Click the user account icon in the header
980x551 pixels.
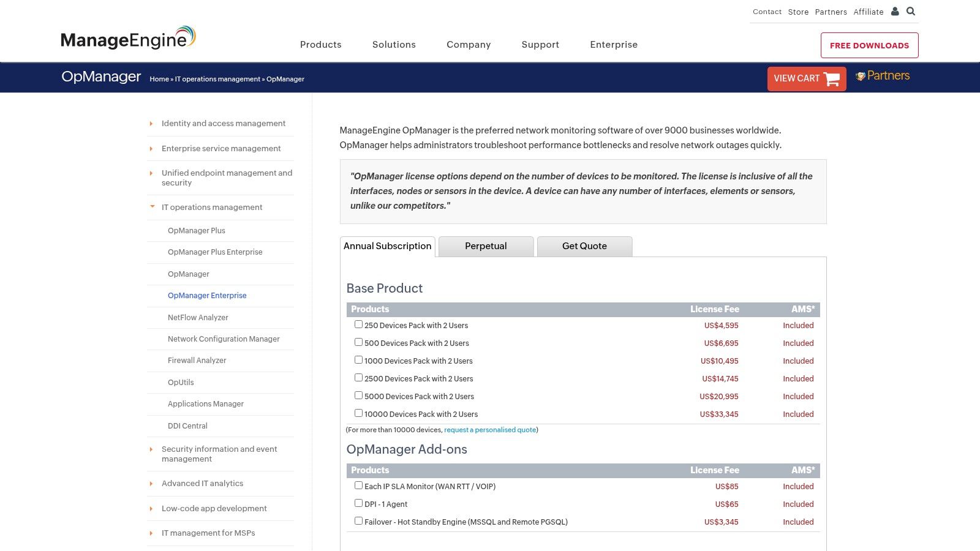tap(895, 11)
